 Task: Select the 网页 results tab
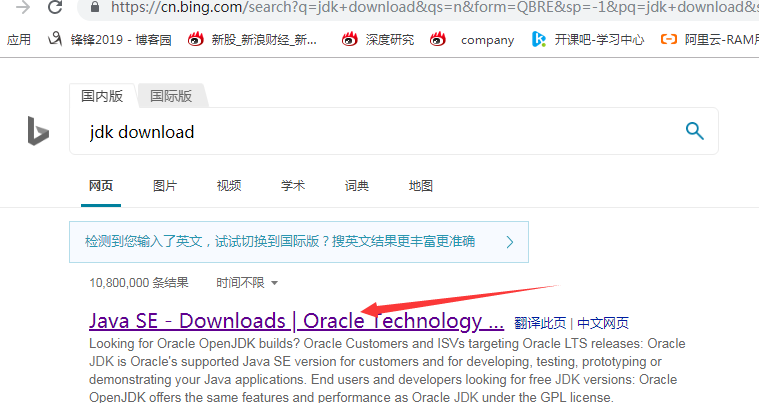pos(101,186)
